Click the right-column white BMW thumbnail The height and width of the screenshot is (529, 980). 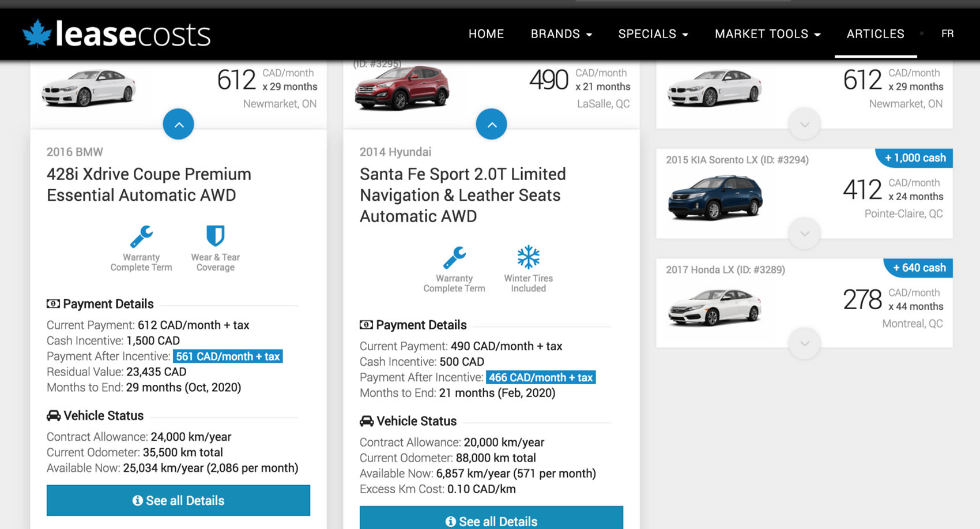tap(714, 88)
